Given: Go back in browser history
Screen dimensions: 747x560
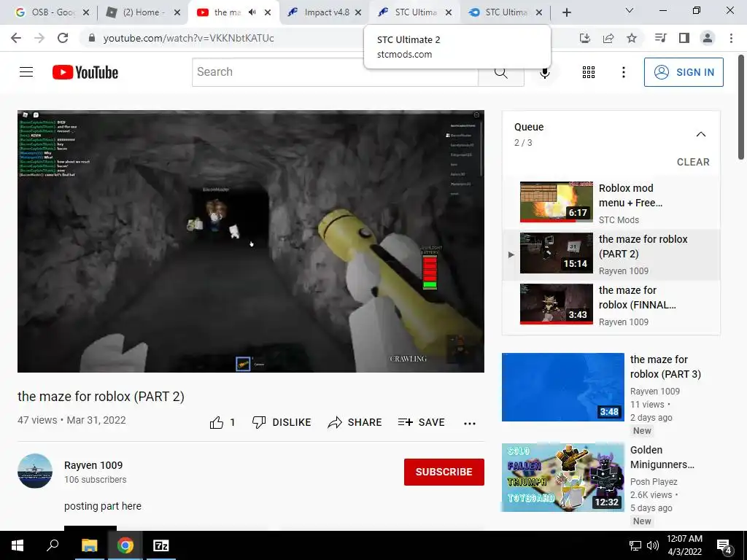Looking at the screenshot, I should [16, 38].
